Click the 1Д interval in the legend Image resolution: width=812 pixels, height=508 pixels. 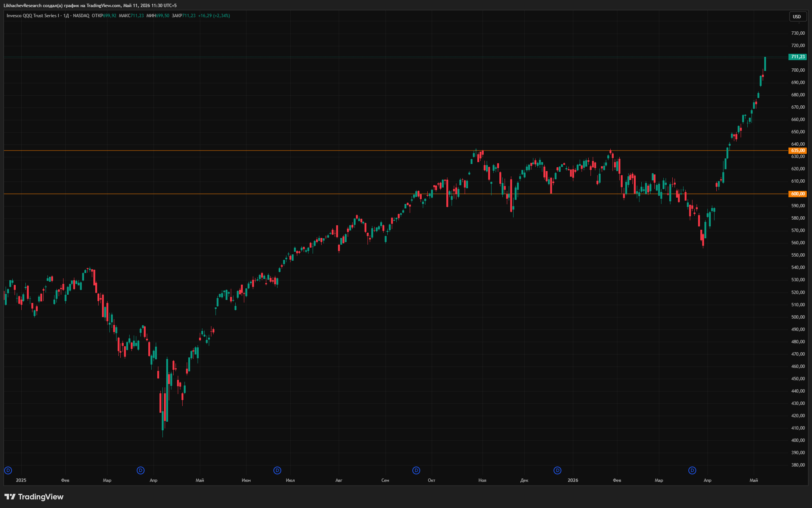click(x=66, y=16)
